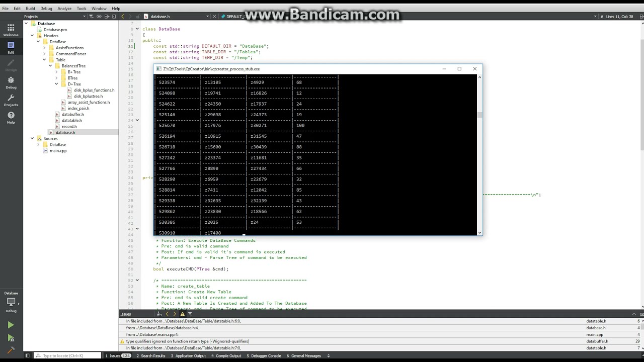Image resolution: width=644 pixels, height=362 pixels.
Task: Build project with the hammer icon
Action: pyautogui.click(x=11, y=350)
